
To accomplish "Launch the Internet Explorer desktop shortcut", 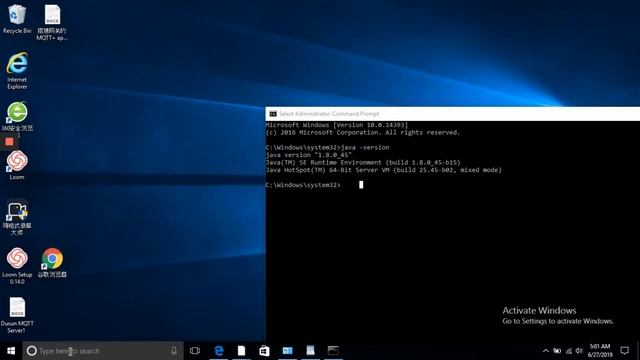I will coord(17,70).
